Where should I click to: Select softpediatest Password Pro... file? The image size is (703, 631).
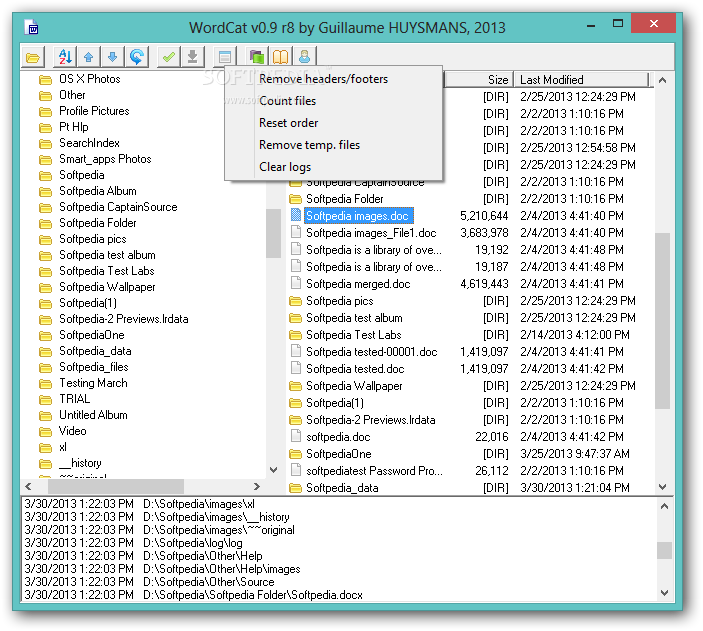374,471
